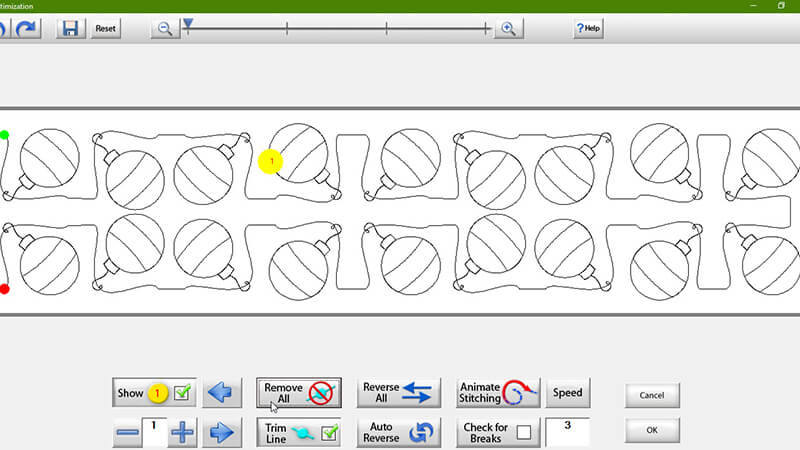Click the redo arrow icon
The width and height of the screenshot is (800, 450).
pos(27,28)
